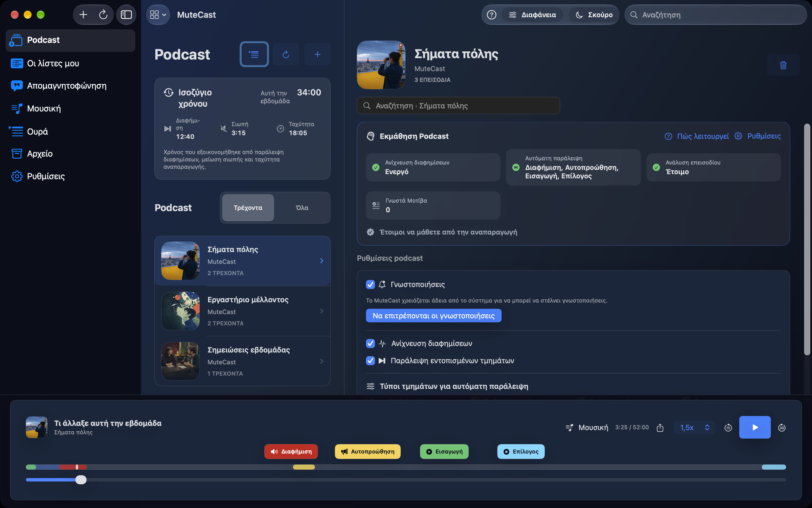Open Ουρά queue in the sidebar

tap(70, 131)
